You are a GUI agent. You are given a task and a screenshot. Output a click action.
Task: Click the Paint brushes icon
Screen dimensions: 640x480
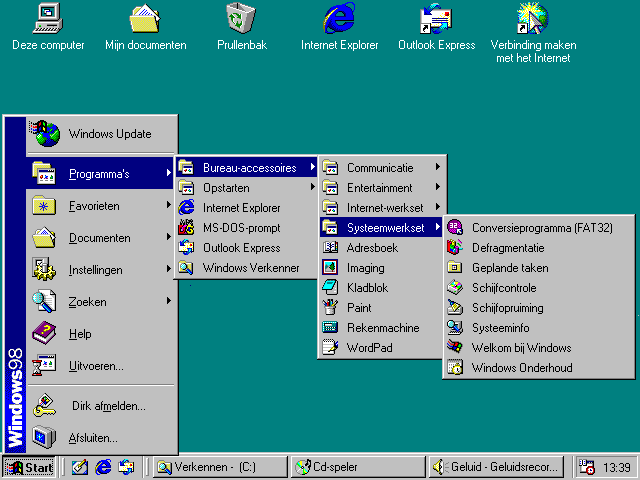point(330,307)
